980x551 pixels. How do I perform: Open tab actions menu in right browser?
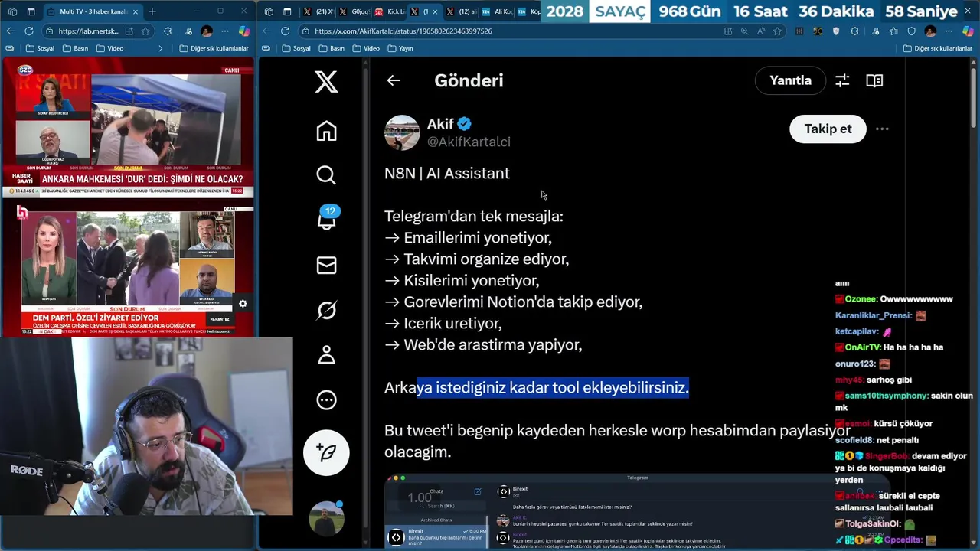[x=287, y=11]
